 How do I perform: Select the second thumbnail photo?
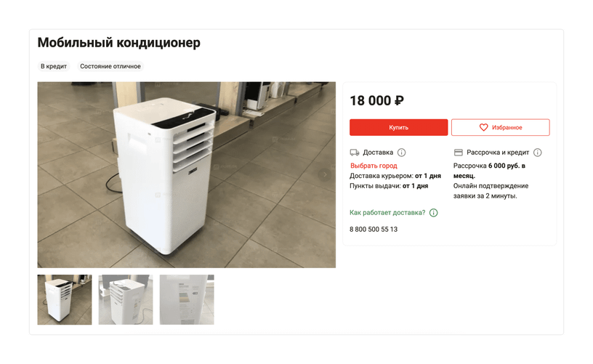coord(126,300)
